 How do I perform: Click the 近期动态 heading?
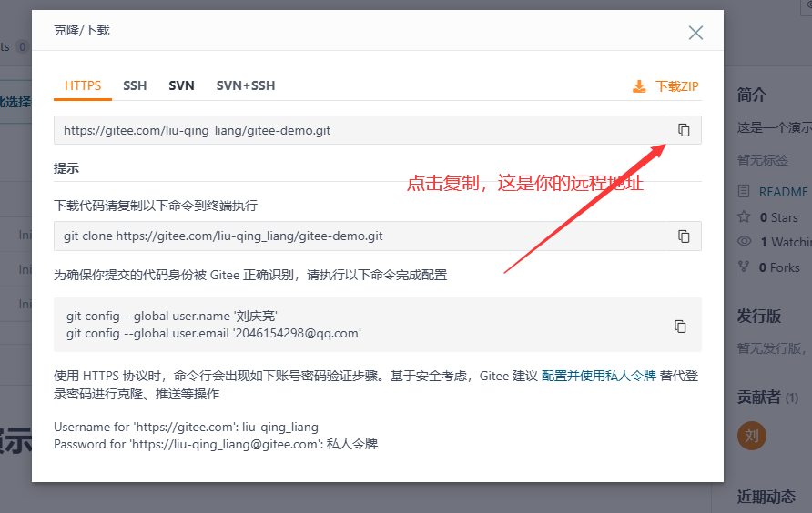tap(766, 497)
